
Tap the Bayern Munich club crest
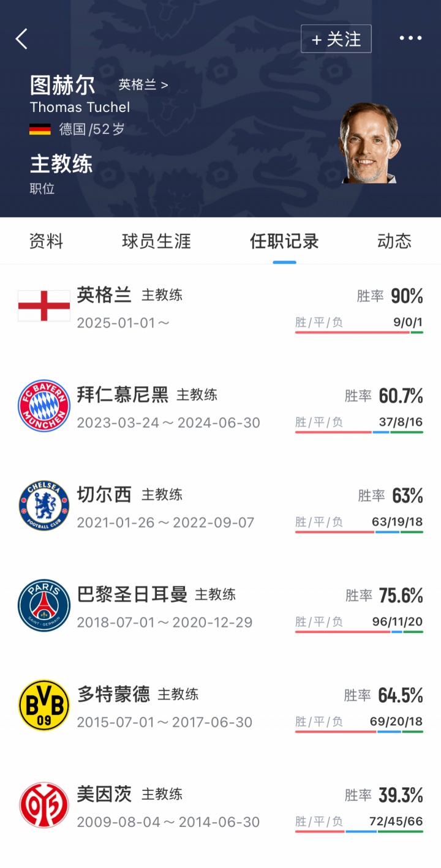(x=44, y=405)
